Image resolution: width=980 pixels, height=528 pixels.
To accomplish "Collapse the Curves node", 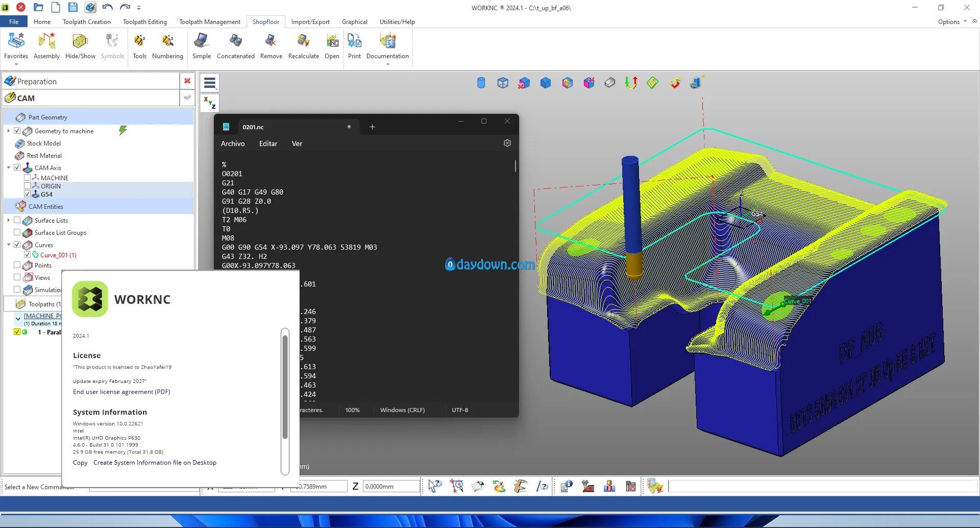I will (x=8, y=245).
